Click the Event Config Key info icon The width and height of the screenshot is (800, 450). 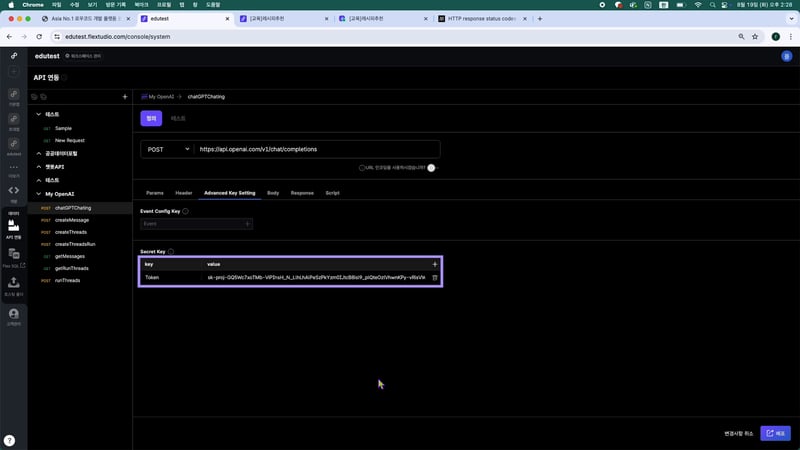coord(185,211)
